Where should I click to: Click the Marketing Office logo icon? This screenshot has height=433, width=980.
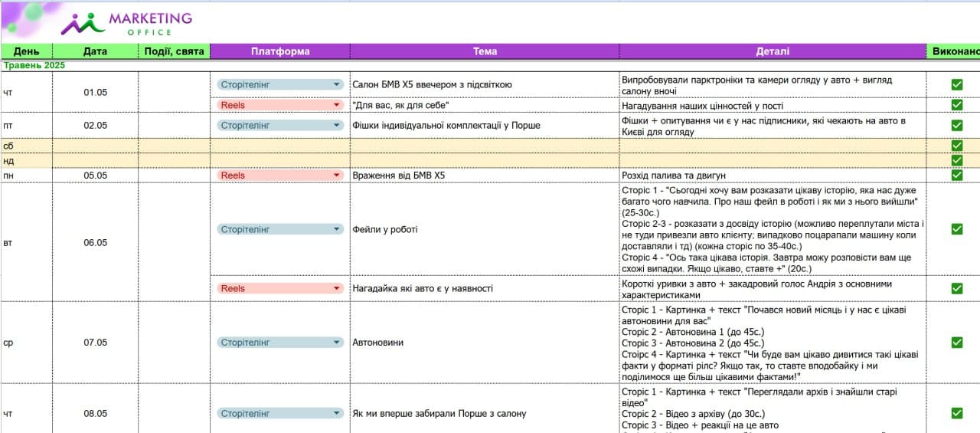pos(83,23)
